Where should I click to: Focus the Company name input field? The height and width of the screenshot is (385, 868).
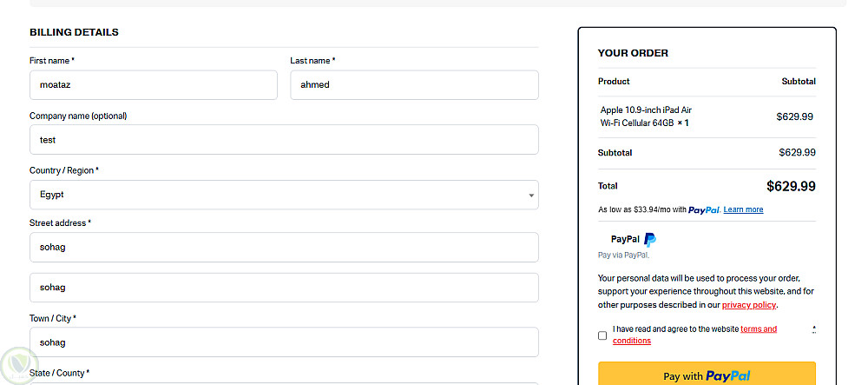click(x=284, y=139)
